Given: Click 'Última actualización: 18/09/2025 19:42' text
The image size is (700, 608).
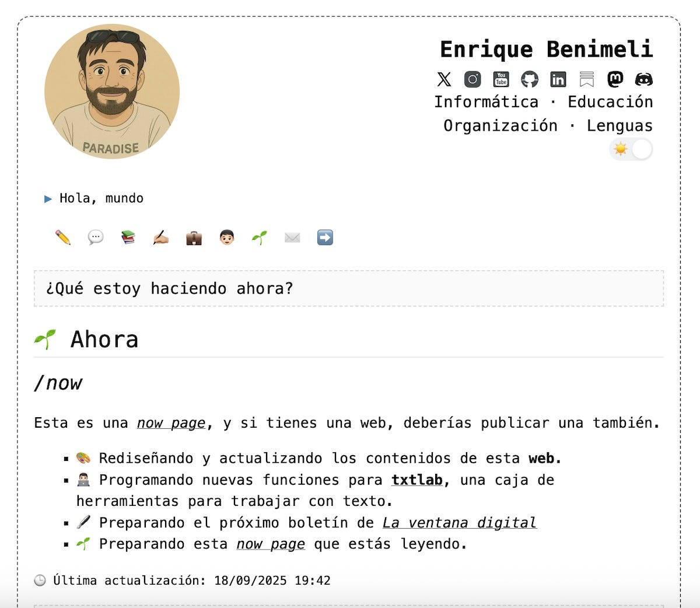Looking at the screenshot, I should point(192,581).
